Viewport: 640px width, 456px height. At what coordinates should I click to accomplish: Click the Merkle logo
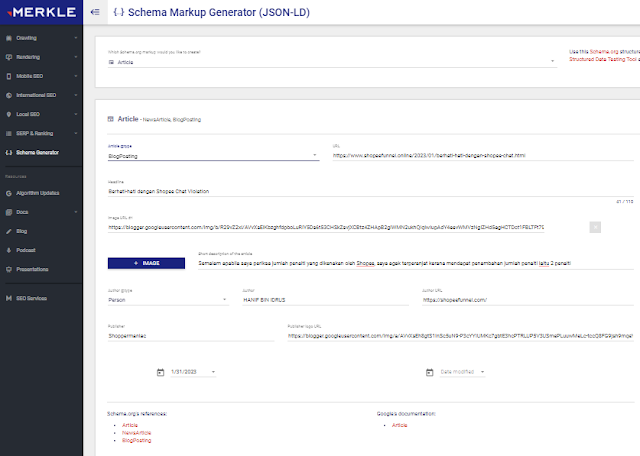(x=42, y=12)
